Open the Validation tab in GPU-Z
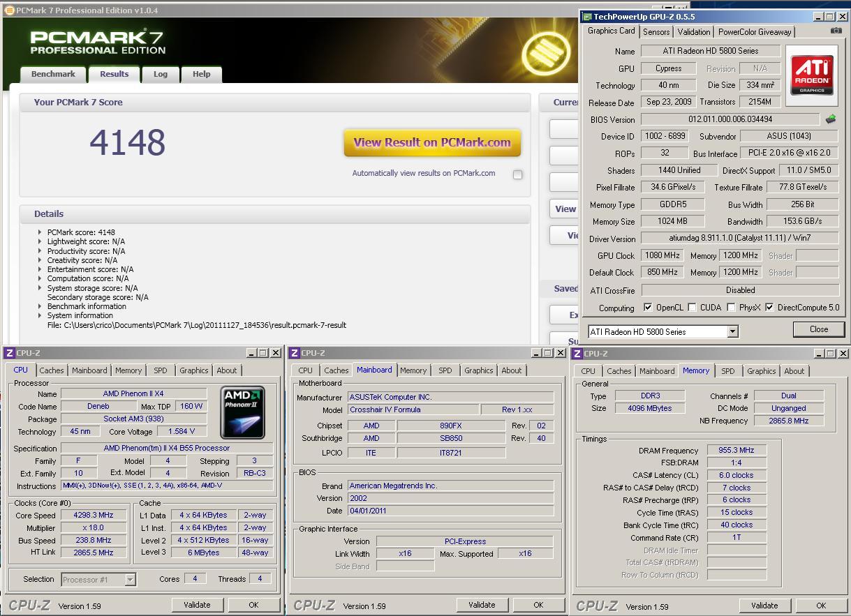Image resolution: width=851 pixels, height=616 pixels. coord(694,32)
